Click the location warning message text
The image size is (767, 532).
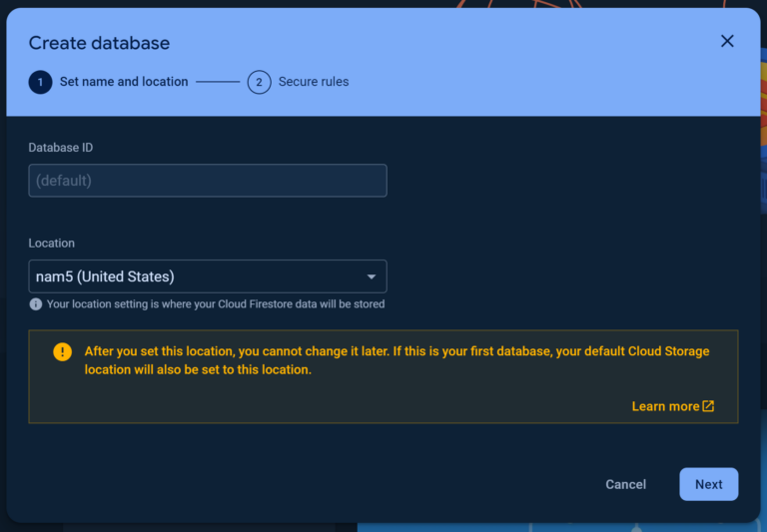pos(396,360)
